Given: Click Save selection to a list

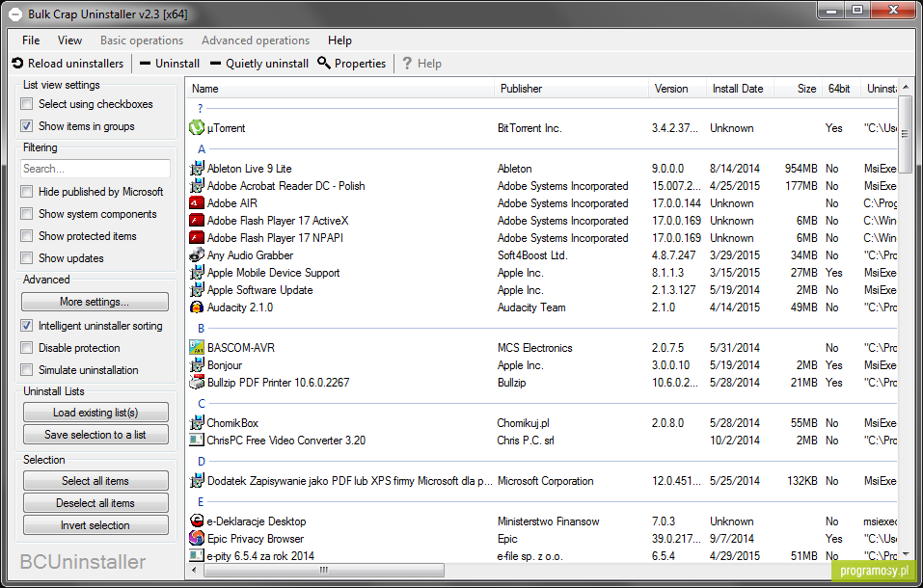Looking at the screenshot, I should pyautogui.click(x=95, y=435).
